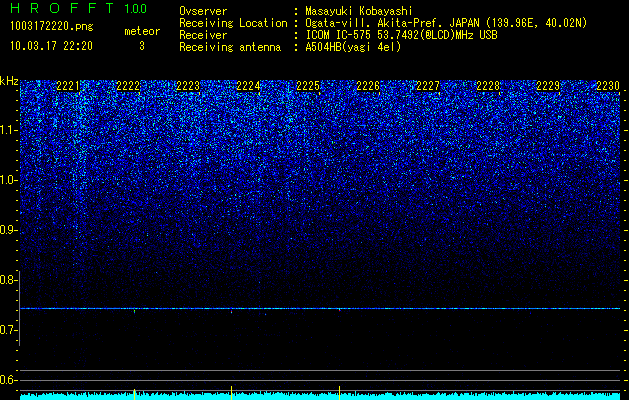The image size is (629, 400).
Task: Click the 0.6 kHz axis label
Action: 9,380
